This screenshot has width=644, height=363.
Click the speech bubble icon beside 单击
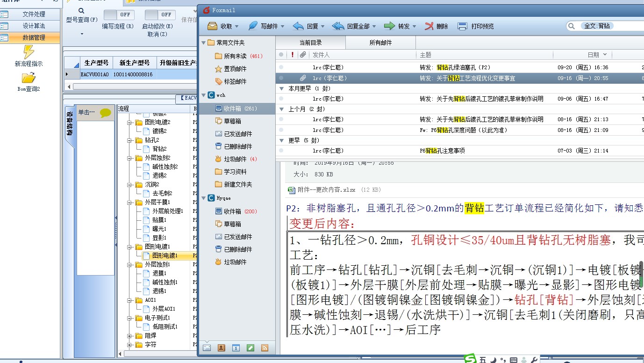click(106, 113)
